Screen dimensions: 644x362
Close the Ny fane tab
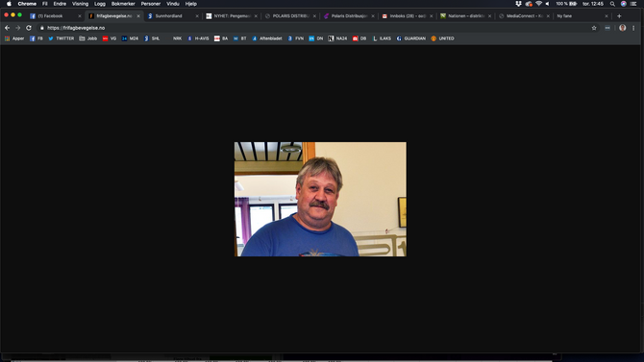click(x=607, y=16)
